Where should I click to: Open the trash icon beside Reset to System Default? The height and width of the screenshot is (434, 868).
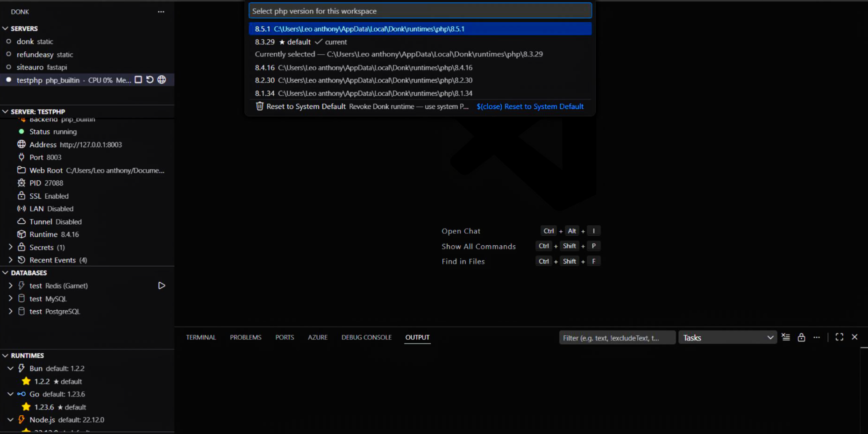[x=260, y=107]
